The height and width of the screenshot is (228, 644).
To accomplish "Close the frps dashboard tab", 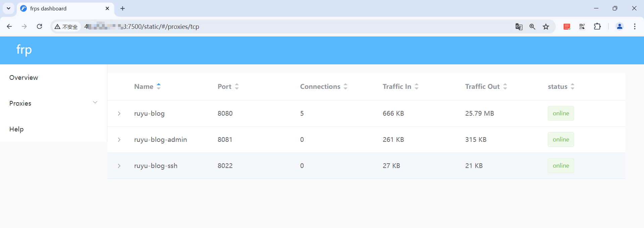I will click(x=107, y=8).
